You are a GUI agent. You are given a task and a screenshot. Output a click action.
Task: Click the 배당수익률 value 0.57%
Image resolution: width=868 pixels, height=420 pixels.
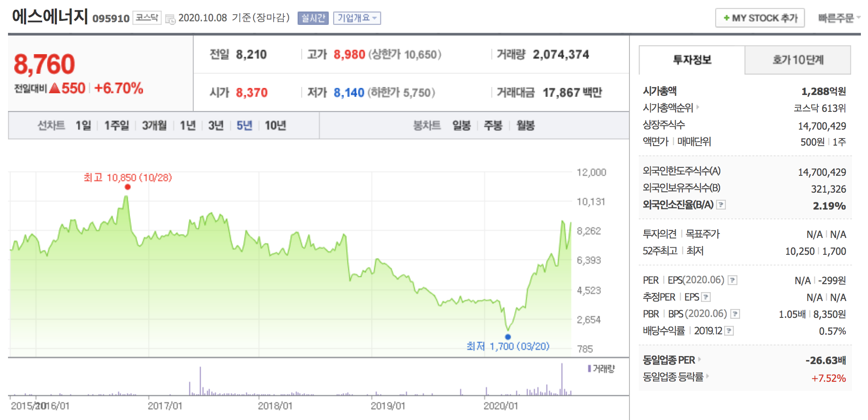(832, 331)
